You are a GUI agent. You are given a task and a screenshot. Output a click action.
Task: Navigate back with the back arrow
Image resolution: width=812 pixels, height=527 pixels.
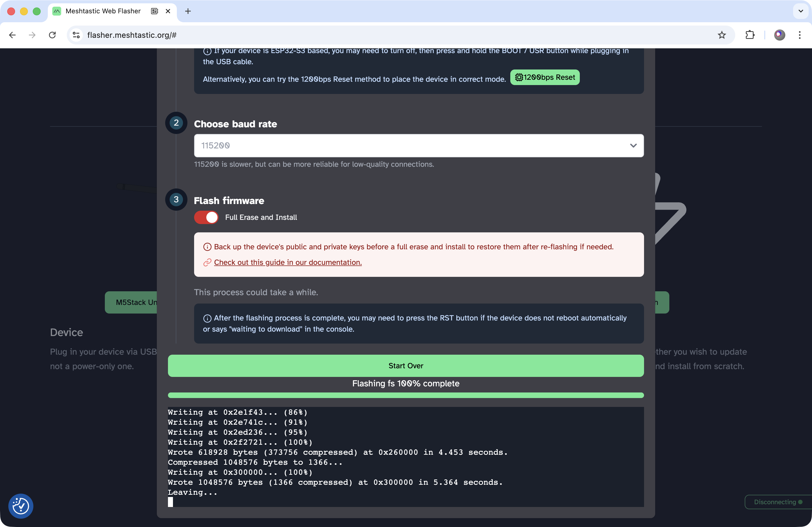(12, 35)
